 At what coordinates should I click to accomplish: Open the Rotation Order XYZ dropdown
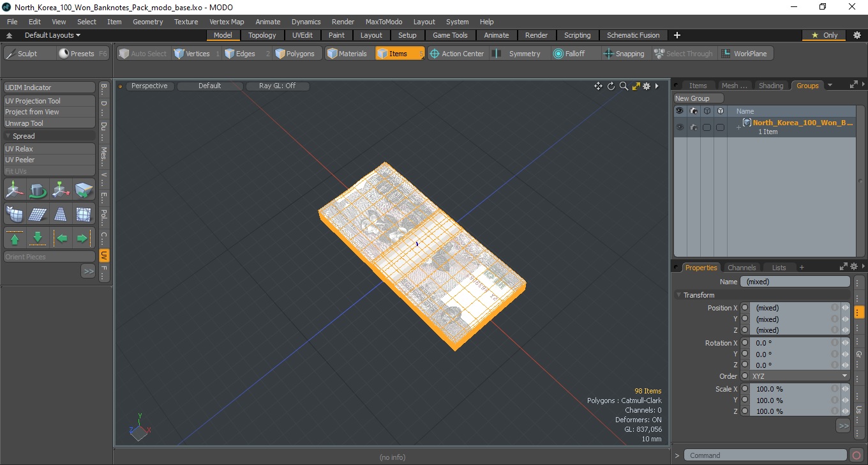point(800,376)
